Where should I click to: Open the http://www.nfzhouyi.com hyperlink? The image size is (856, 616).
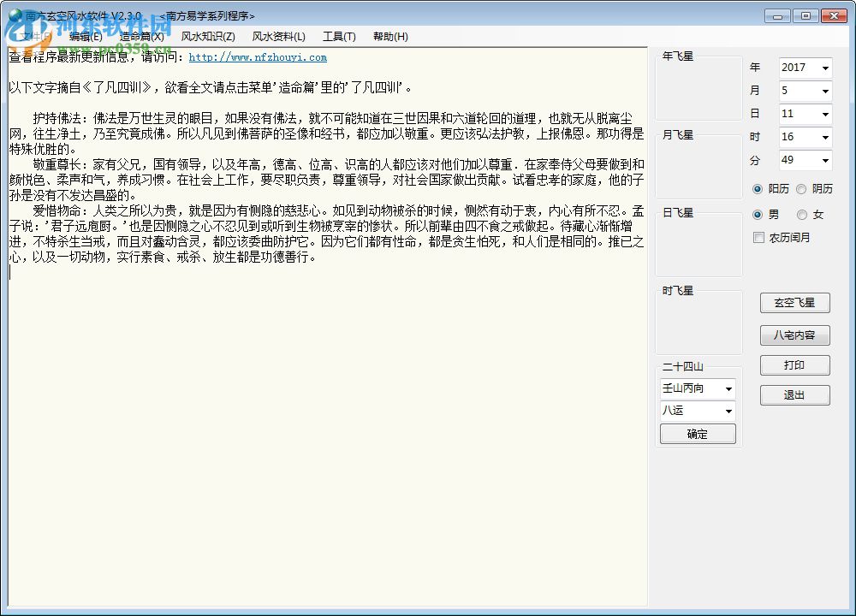pos(259,57)
